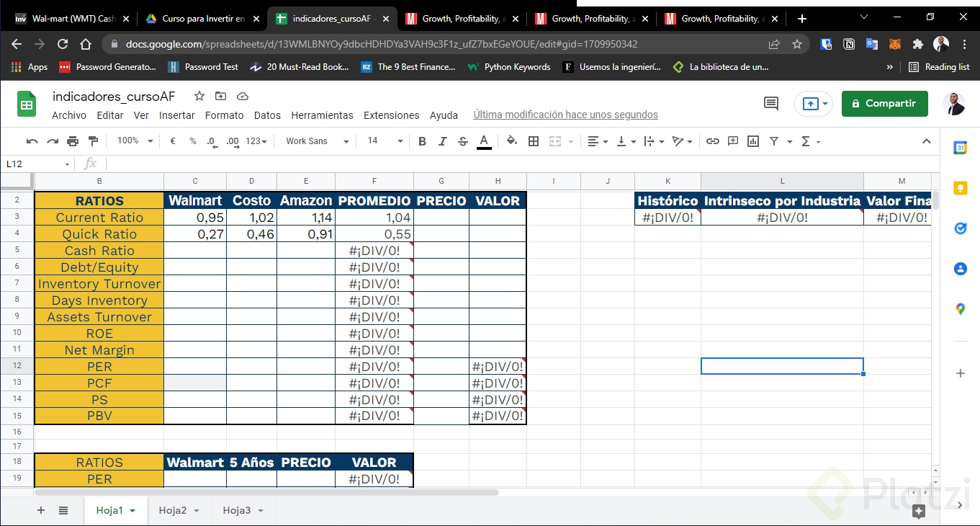Open the Insertar menu
The image size is (980, 526).
177,115
